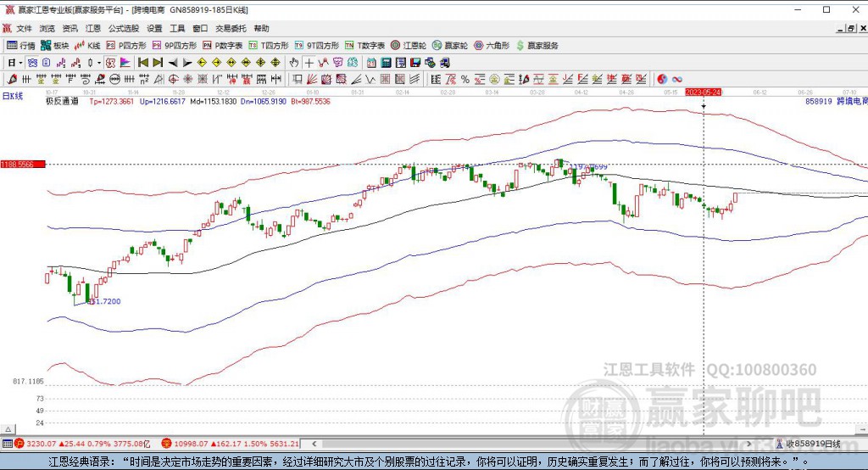
Task: Open the T数字表 tool
Action: 365,46
